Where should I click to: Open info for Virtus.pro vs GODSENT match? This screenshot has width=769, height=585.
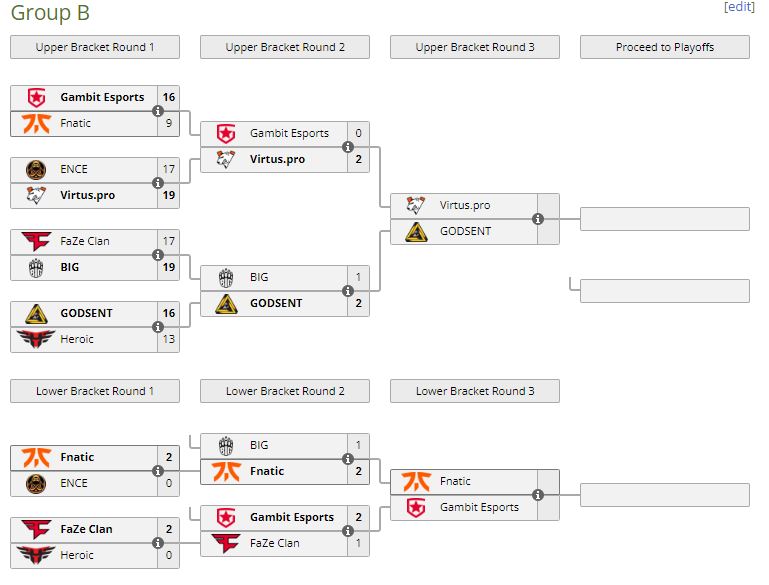[538, 219]
